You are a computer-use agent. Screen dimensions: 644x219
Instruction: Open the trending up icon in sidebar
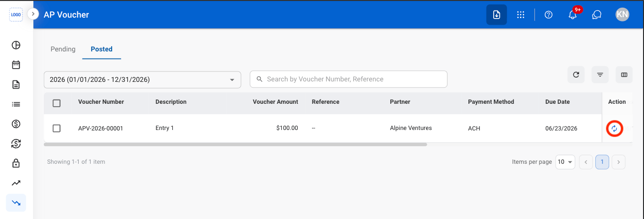16,183
